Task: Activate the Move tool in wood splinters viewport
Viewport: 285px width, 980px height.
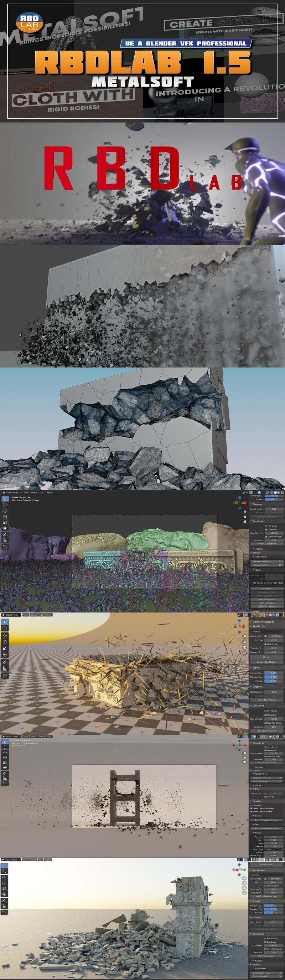Action: click(5, 635)
